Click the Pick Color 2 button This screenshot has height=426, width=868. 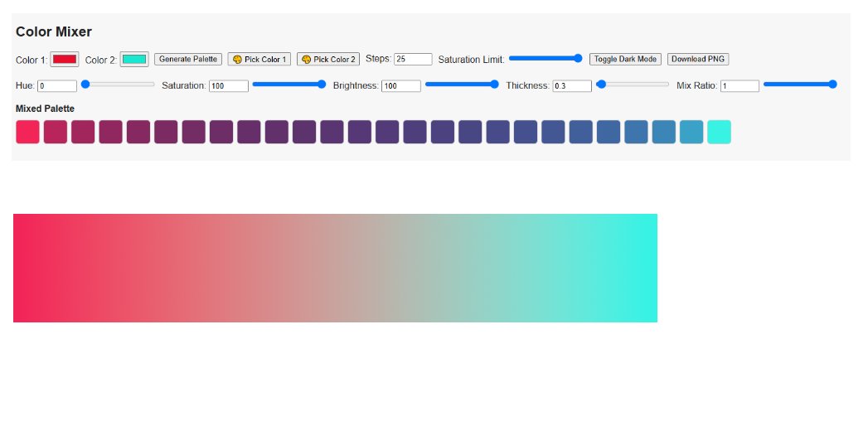328,59
